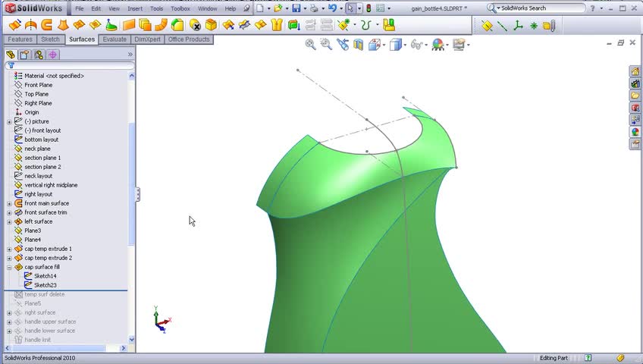Toggle the Select cursor tool

click(350, 8)
